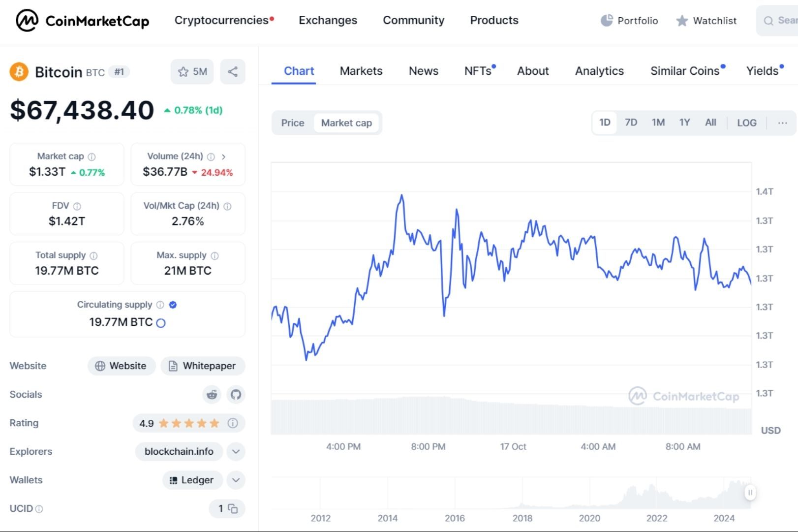
Task: Expand the Ledger Wallets dropdown
Action: [235, 480]
